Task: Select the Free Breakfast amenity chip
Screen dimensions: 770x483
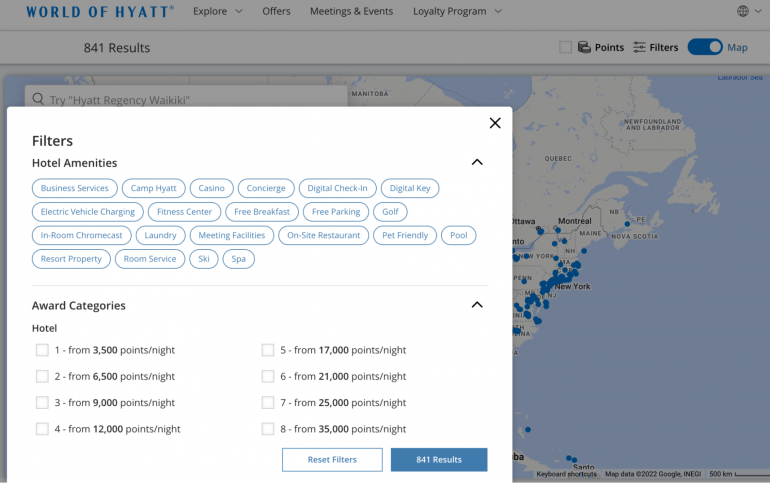Action: click(x=262, y=212)
